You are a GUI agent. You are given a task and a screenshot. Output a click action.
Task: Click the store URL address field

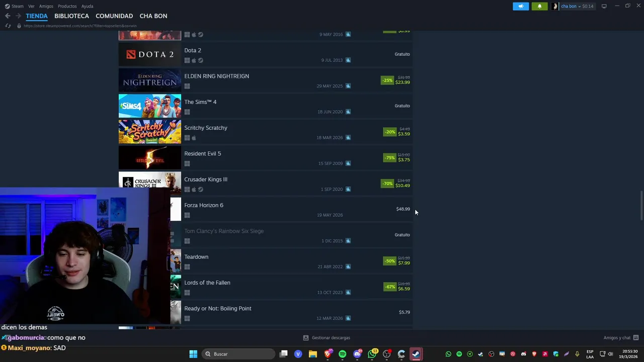[80, 26]
